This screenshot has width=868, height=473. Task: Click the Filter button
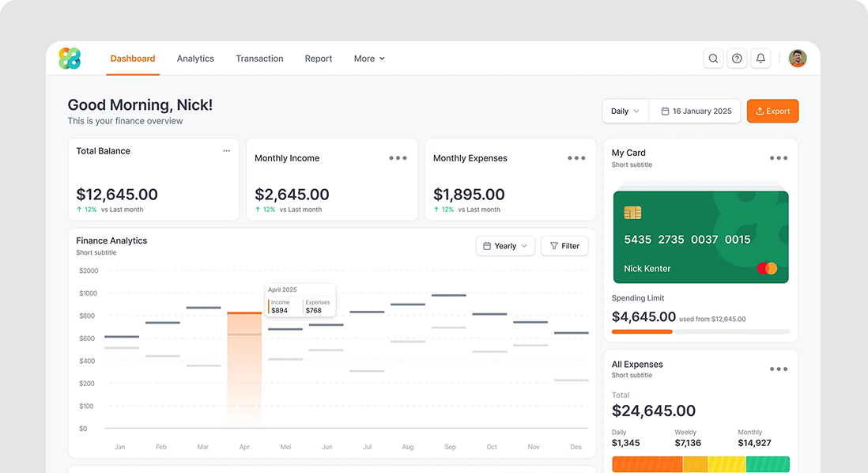[564, 246]
